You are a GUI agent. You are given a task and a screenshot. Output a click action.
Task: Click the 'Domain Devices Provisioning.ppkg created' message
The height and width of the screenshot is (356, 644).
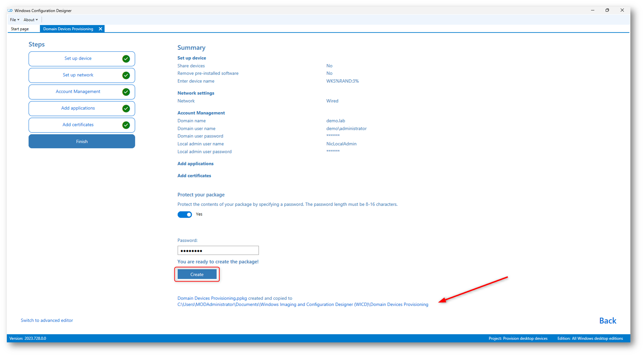(x=235, y=298)
